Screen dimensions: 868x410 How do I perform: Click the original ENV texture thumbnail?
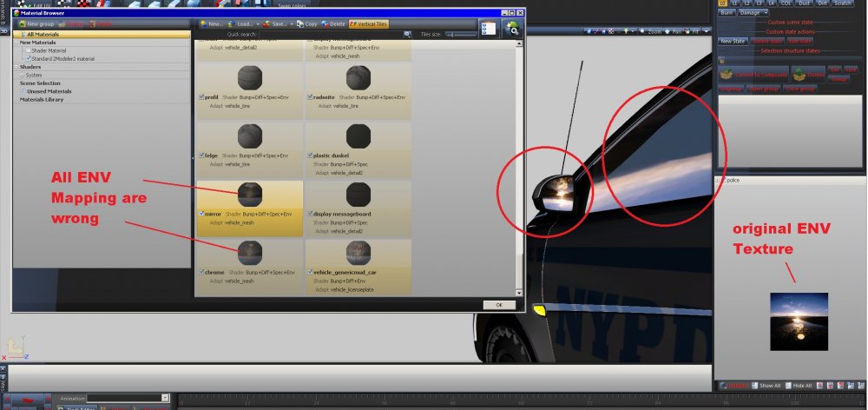coord(799,321)
